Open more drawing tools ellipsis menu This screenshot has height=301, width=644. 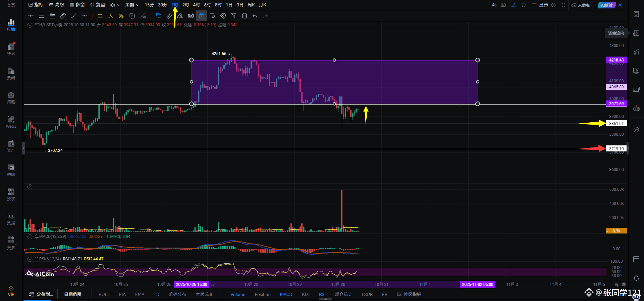click(85, 16)
